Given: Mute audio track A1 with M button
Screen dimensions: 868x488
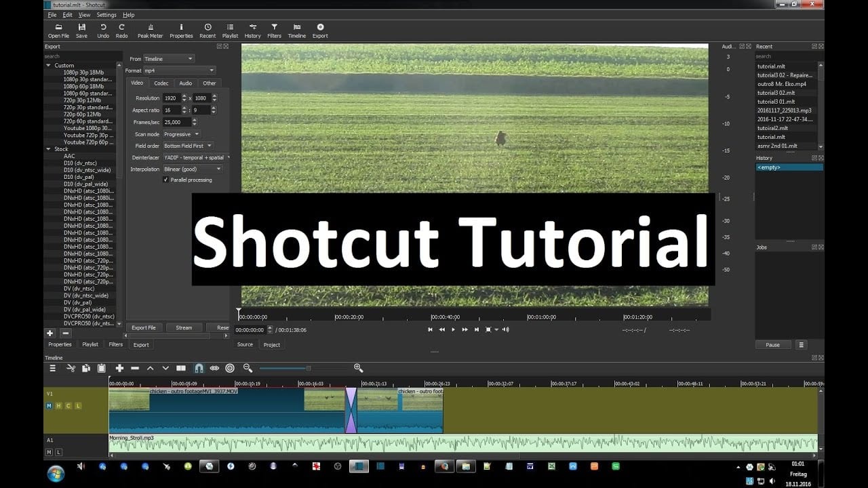Looking at the screenshot, I should coord(50,451).
